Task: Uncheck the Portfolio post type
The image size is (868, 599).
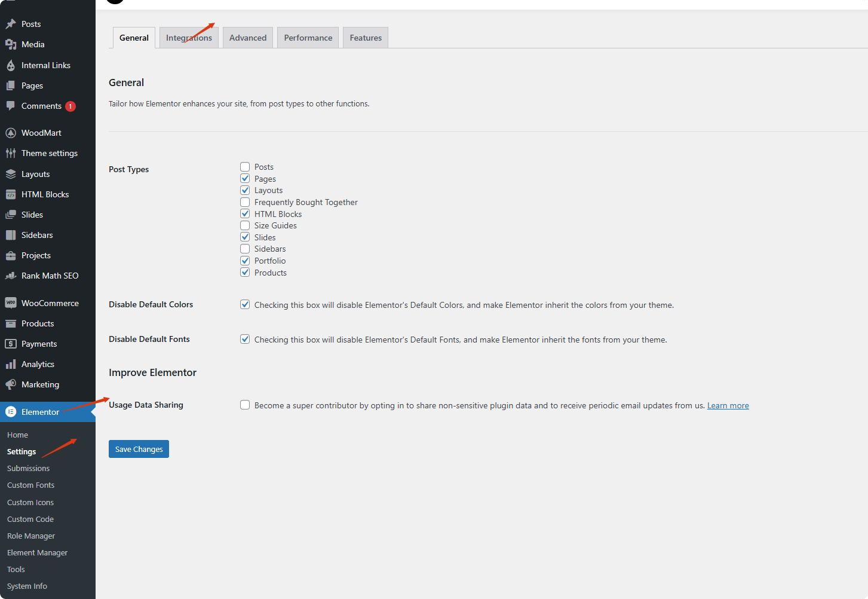Action: (245, 261)
